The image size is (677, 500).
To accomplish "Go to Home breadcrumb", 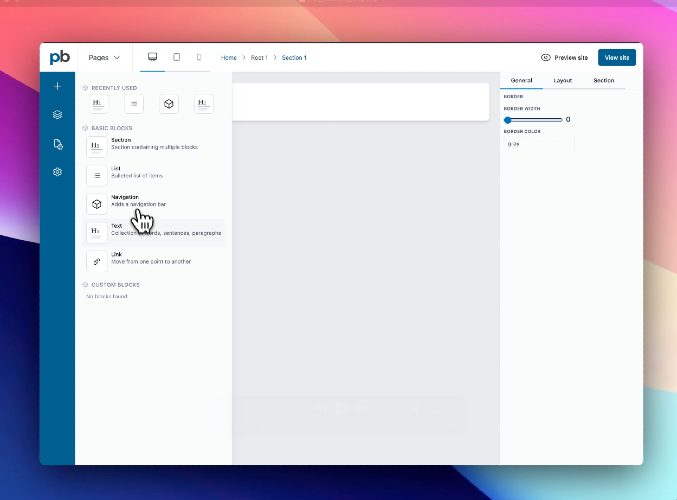I will pyautogui.click(x=228, y=57).
